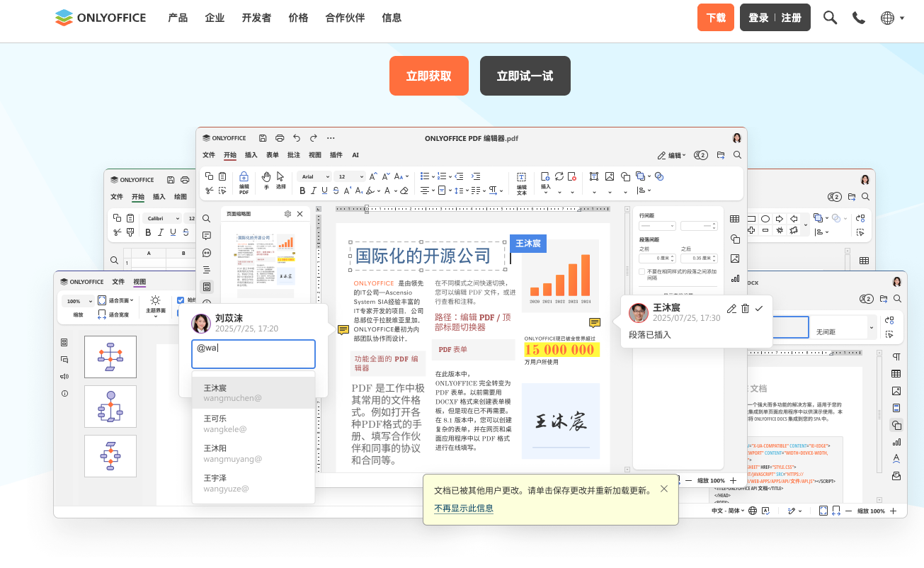Open the 价格 menu in site navigation

[x=298, y=18]
